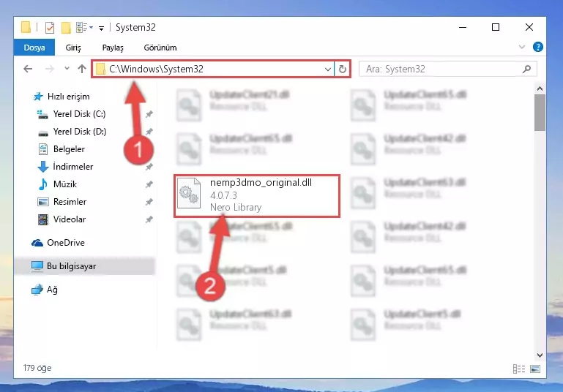The height and width of the screenshot is (392, 563).
Task: Click the vertical scrollbar thumb
Action: coord(540,113)
